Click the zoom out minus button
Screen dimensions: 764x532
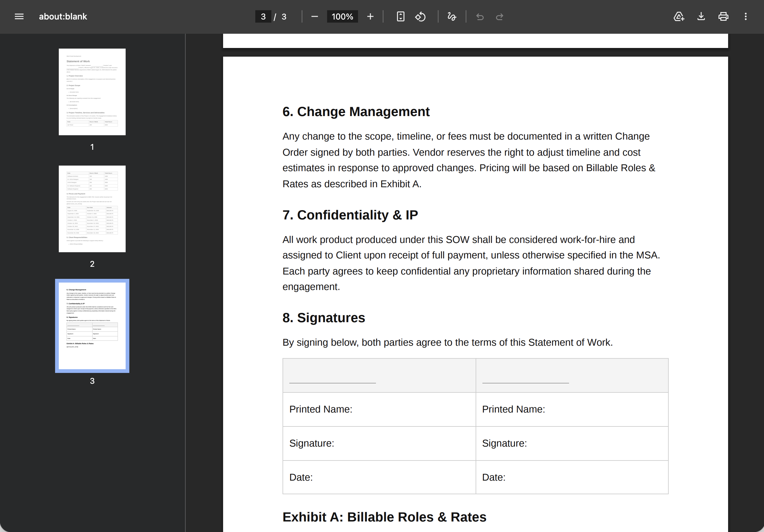pyautogui.click(x=314, y=16)
